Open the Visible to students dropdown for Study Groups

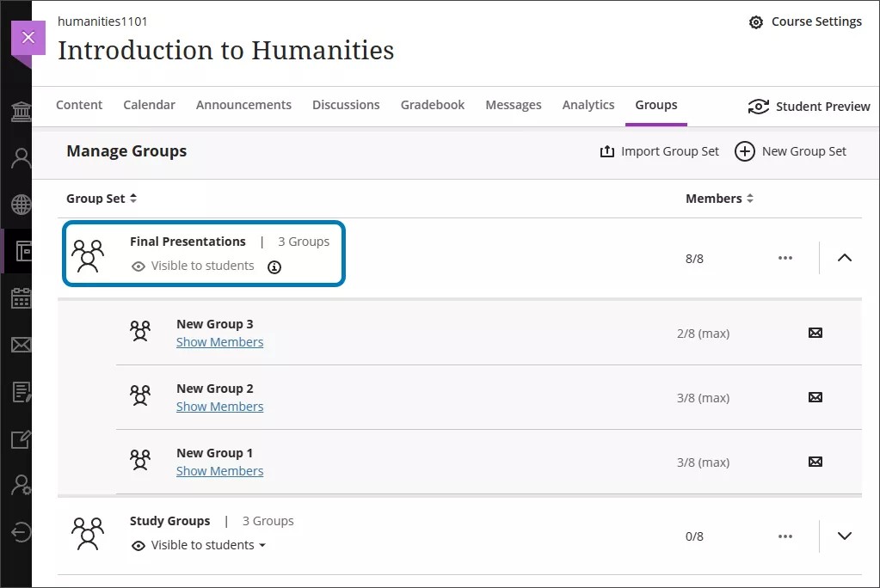click(263, 545)
